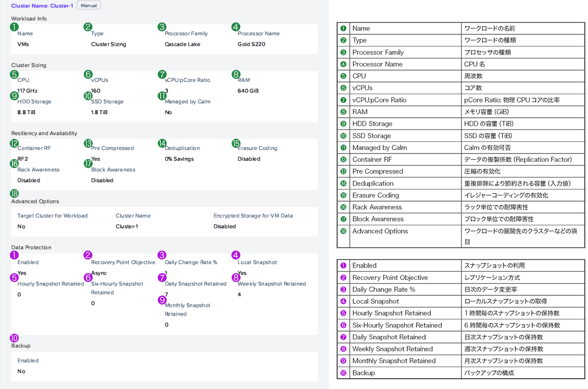588x389 pixels.
Task: Click the 'Async' recovery point objective value
Action: (x=99, y=273)
